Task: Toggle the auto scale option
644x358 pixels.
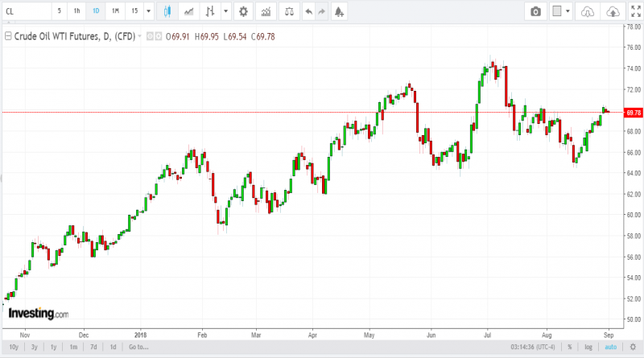Action: click(611, 347)
